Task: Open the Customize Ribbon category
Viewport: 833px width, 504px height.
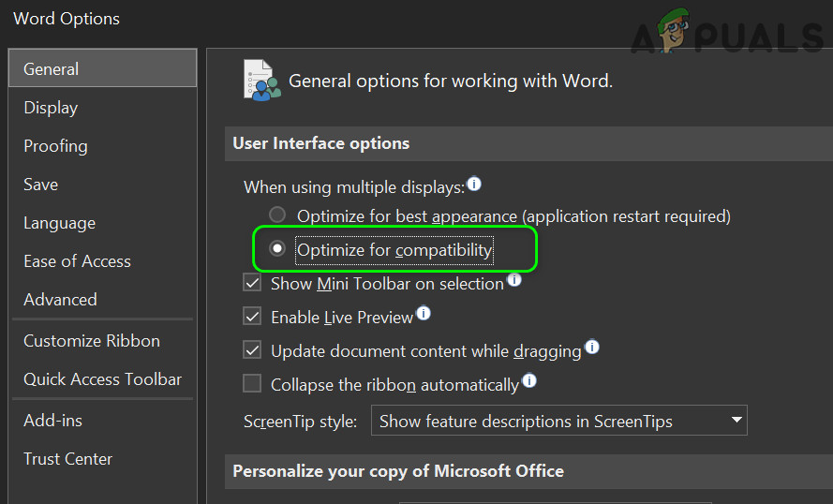Action: [91, 341]
